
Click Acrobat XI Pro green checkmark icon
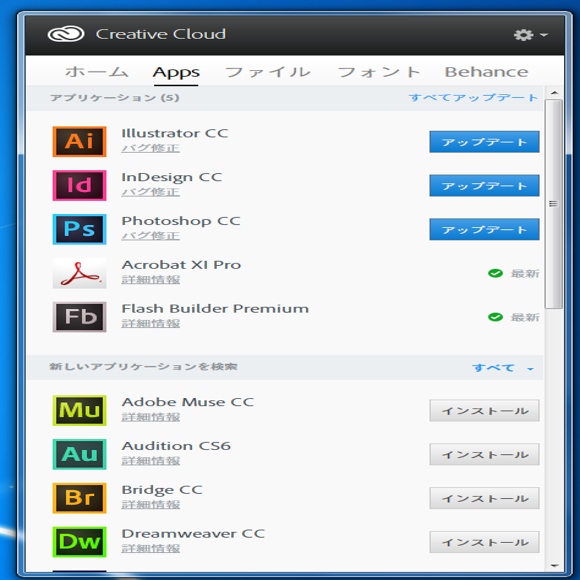[x=495, y=273]
